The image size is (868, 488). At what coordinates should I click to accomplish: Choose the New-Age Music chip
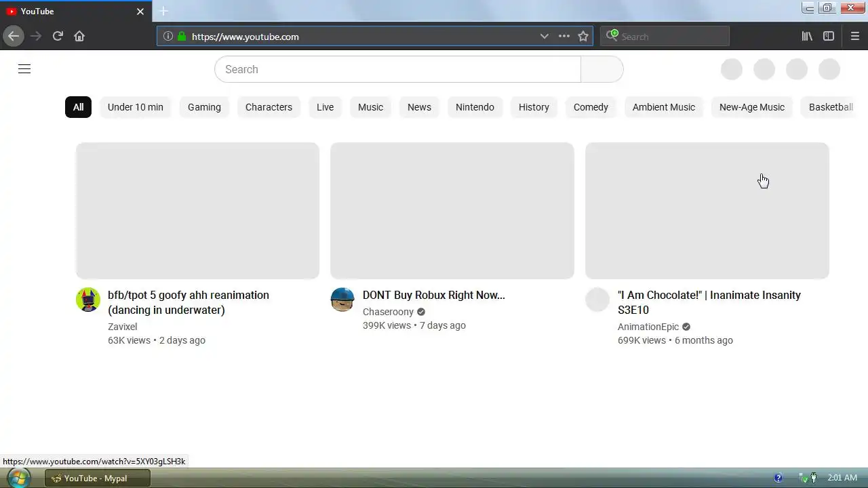tap(751, 107)
